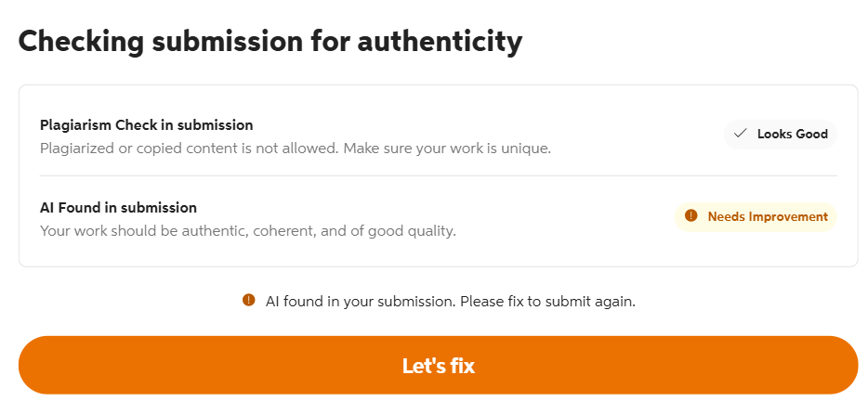Viewport: 868px width, 414px height.
Task: Click the divider line between the checks
Action: [438, 175]
